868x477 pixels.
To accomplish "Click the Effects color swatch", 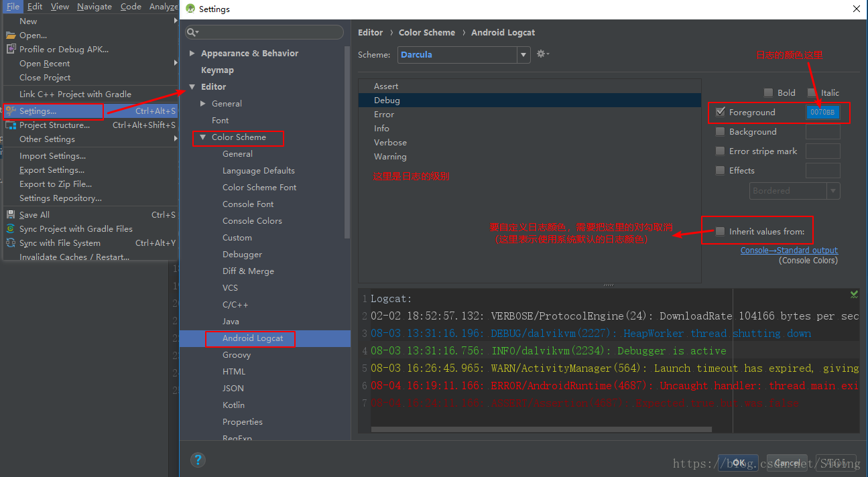I will click(x=822, y=171).
